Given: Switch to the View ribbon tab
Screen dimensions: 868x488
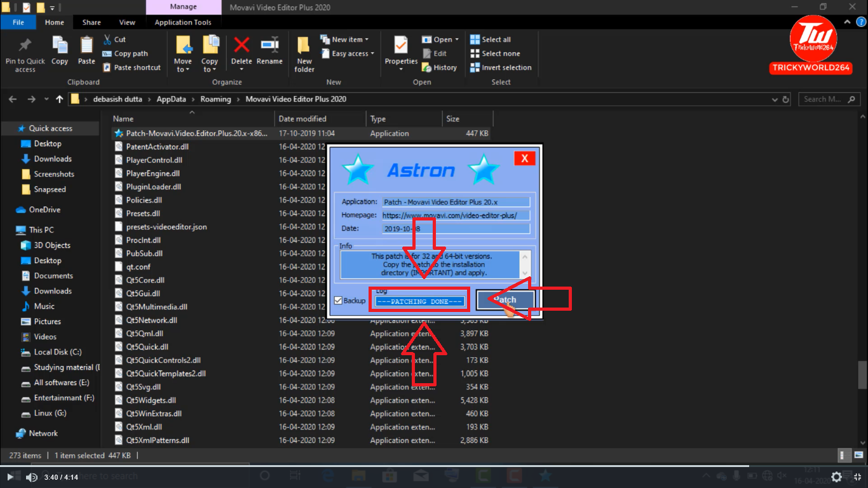Looking at the screenshot, I should tap(127, 22).
